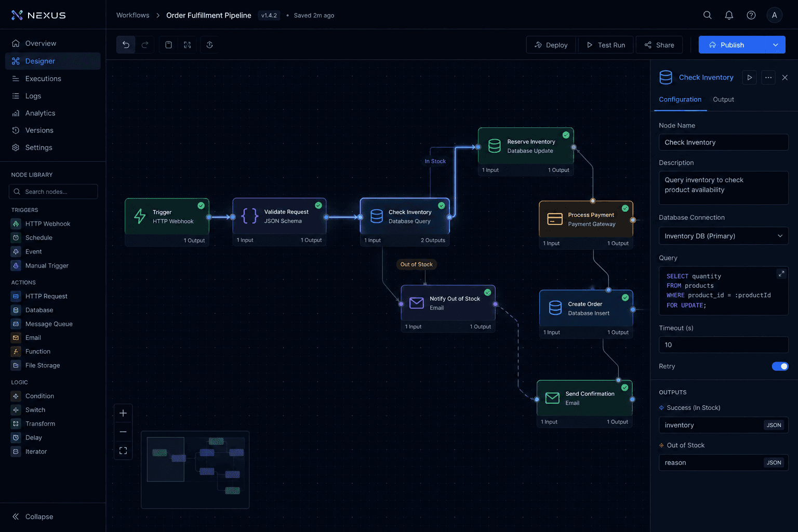Click the export upload toolbar icon
Screen dimensions: 798x532
pos(209,45)
